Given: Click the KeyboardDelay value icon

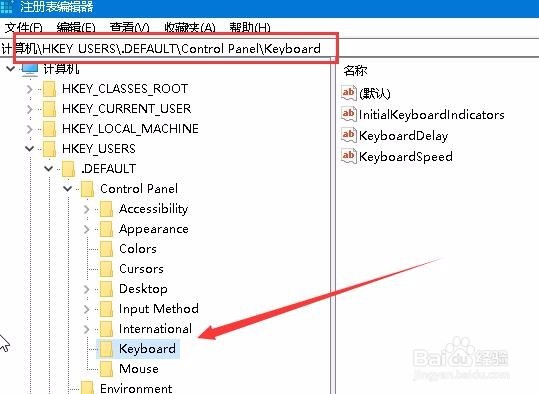Looking at the screenshot, I should point(349,135).
